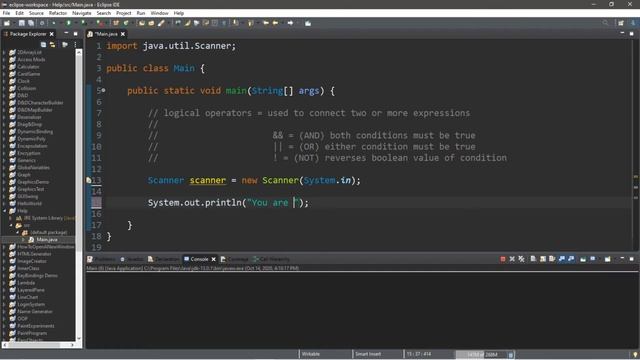Click the Package Explorer vertical scrollbar

click(x=79, y=195)
